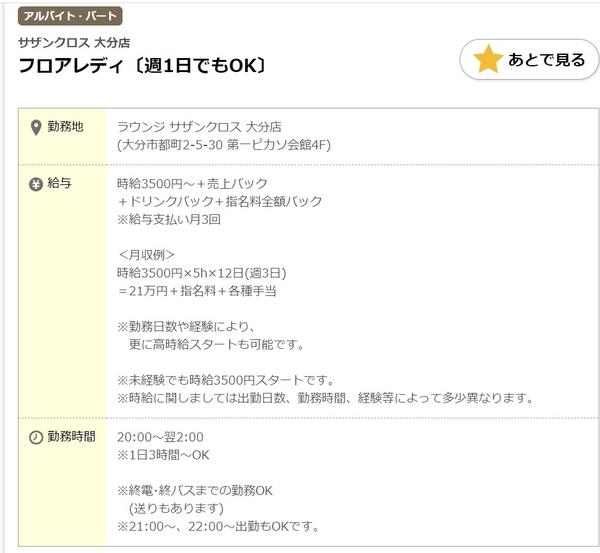The width and height of the screenshot is (600, 553).
Task: Click the 20:00〜翌2:00 working hours text
Action: [160, 437]
